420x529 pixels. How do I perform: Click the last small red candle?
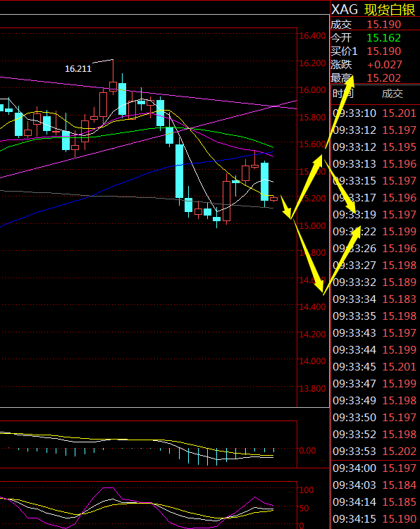coord(273,199)
